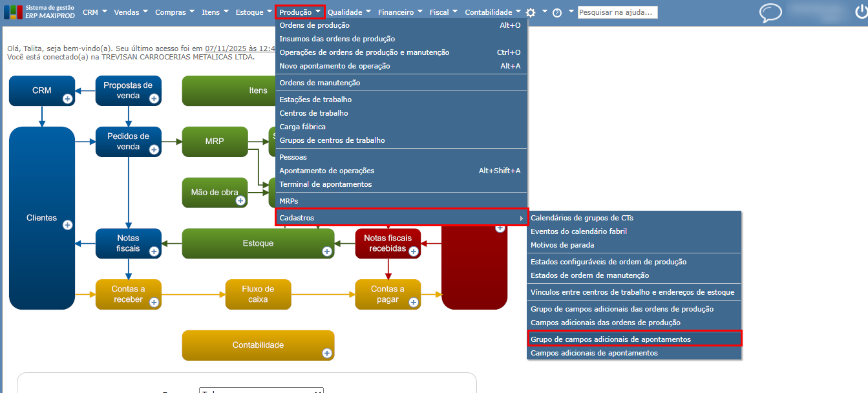
Task: Click the Fluxo de caixa box
Action: point(258,294)
